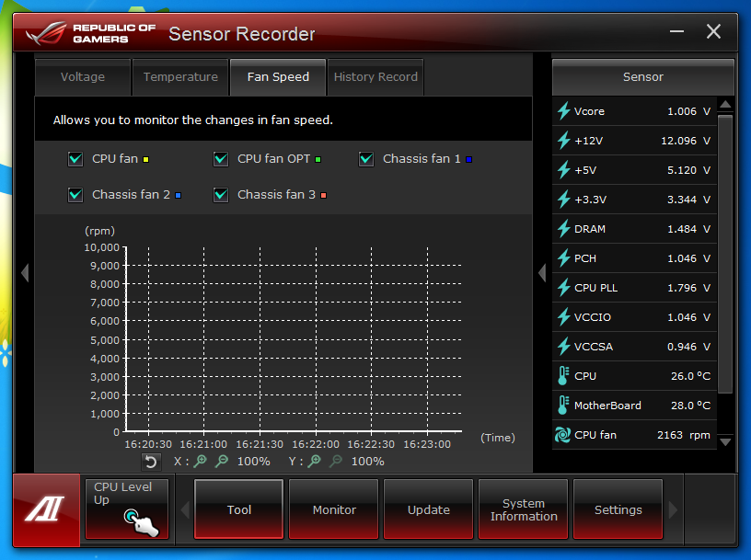The image size is (751, 560).
Task: Click the Sensor panel header
Action: [x=642, y=77]
